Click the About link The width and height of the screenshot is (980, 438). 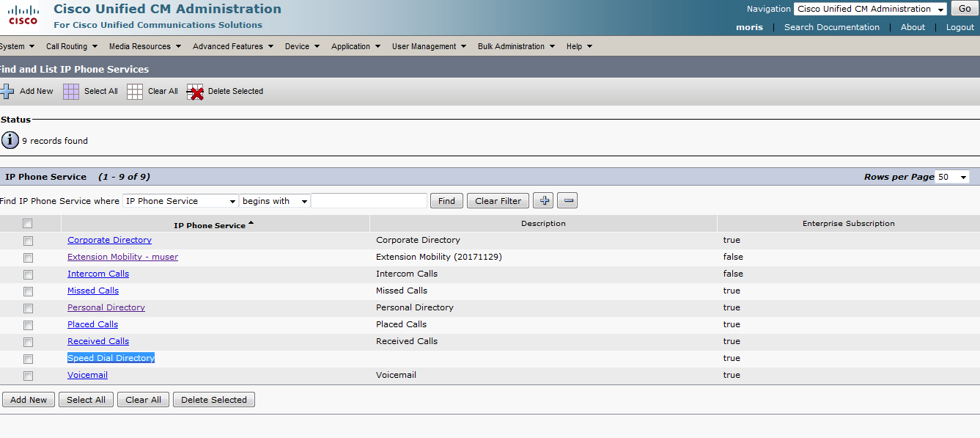tap(913, 27)
